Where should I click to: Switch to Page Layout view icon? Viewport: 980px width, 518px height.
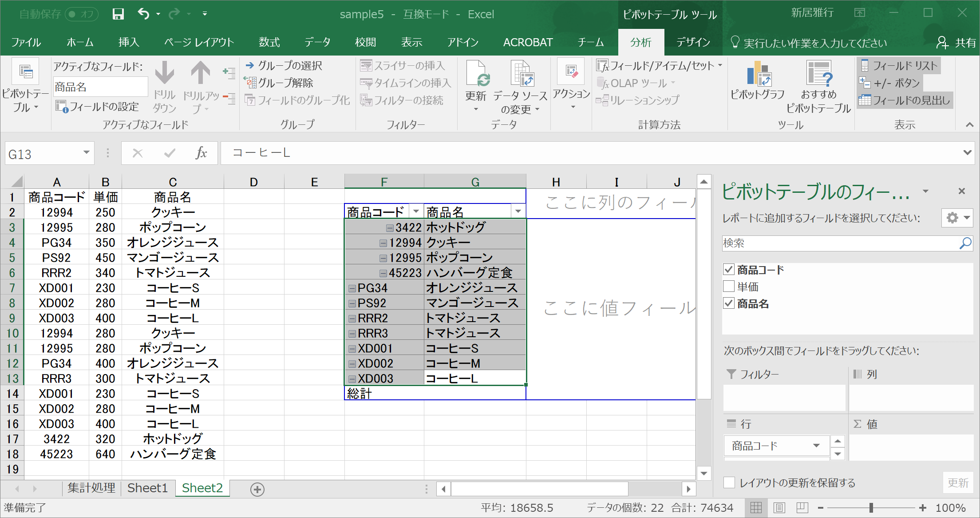(x=779, y=508)
